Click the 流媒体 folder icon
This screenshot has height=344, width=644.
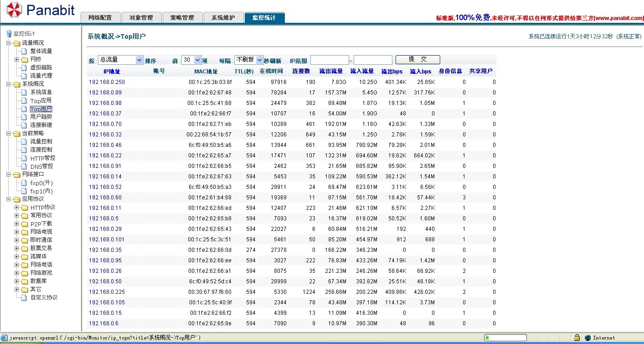pyautogui.click(x=25, y=256)
